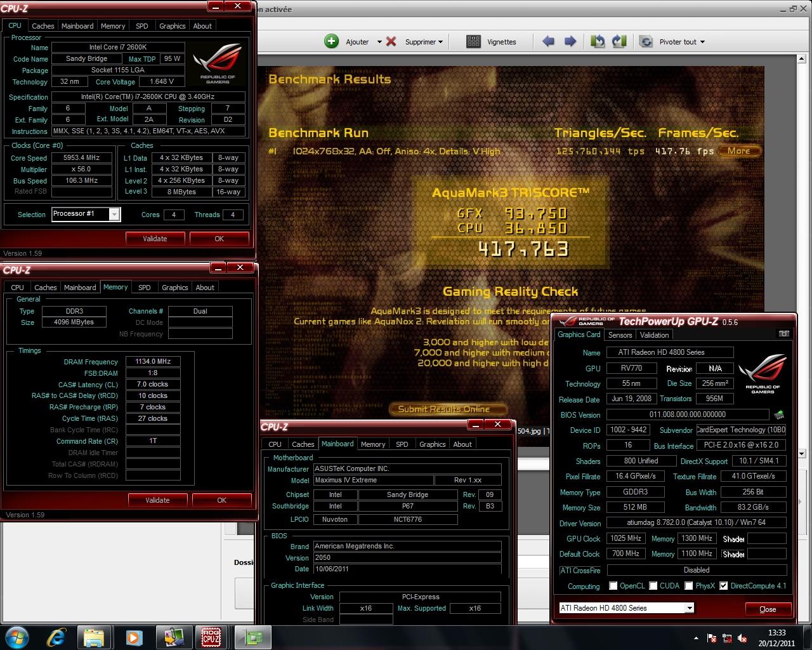Open SPD tab in CPU-Z memory window
Screen dimensions: 812x650
(x=145, y=288)
